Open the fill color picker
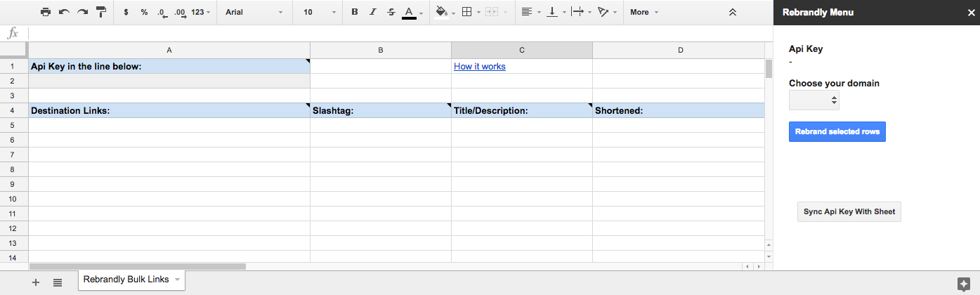 [444, 12]
